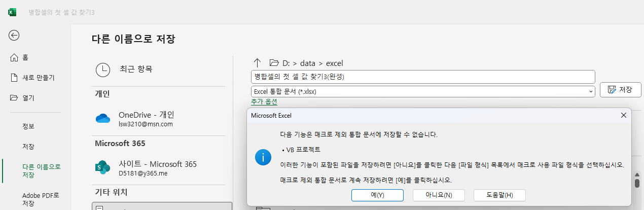
Task: Click the clock icon beside 최근 항목
Action: 103,69
